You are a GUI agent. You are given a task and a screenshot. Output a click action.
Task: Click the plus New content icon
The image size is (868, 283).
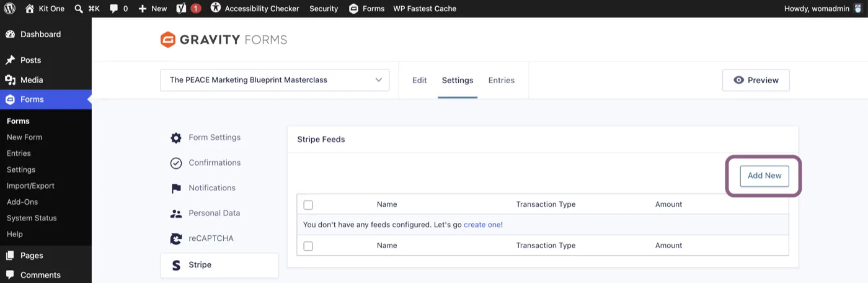click(x=143, y=9)
